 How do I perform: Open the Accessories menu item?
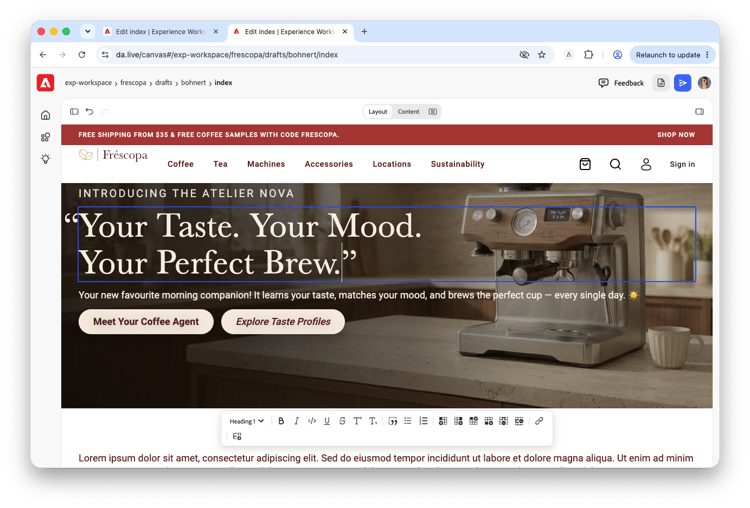pos(329,164)
